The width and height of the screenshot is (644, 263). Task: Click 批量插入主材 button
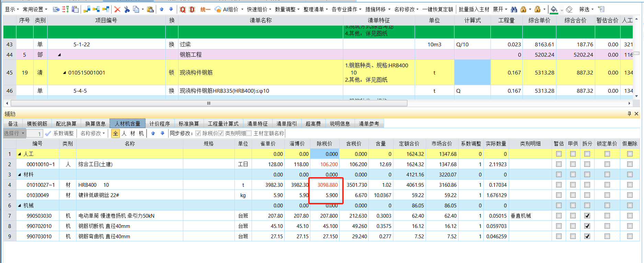[474, 9]
